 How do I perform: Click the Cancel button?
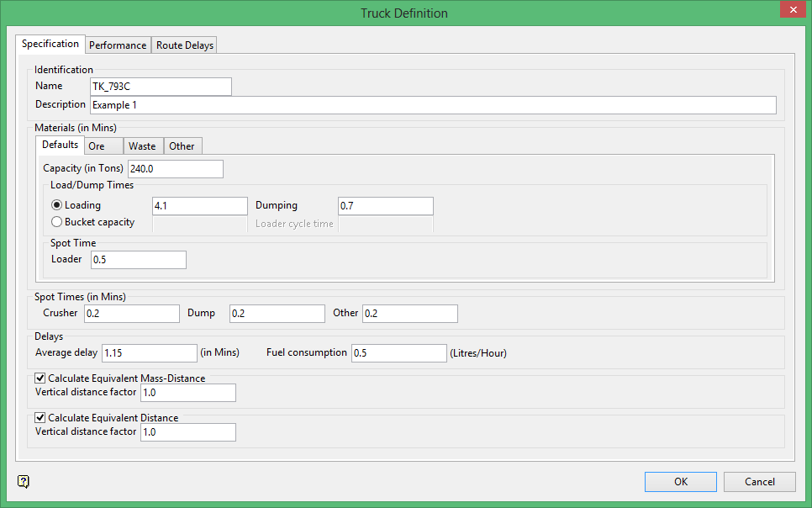pyautogui.click(x=760, y=481)
